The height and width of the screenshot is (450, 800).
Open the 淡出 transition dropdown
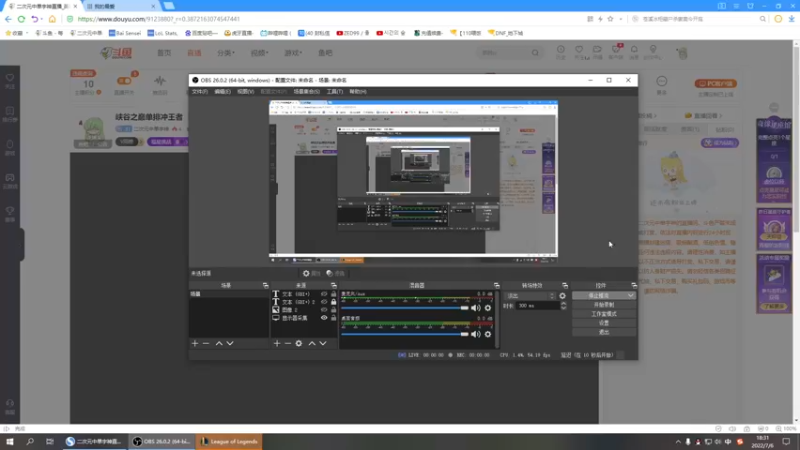click(x=530, y=296)
